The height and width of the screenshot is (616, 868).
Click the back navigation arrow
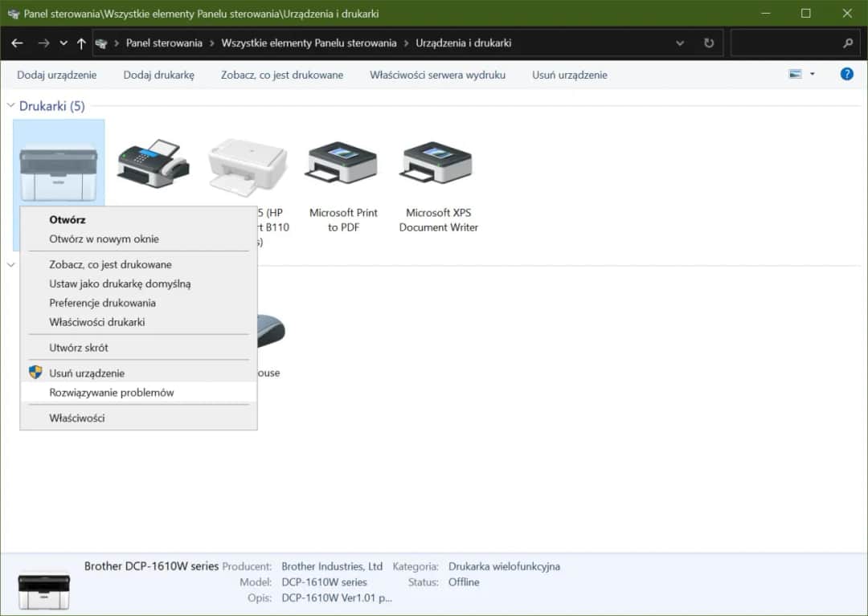(x=17, y=43)
